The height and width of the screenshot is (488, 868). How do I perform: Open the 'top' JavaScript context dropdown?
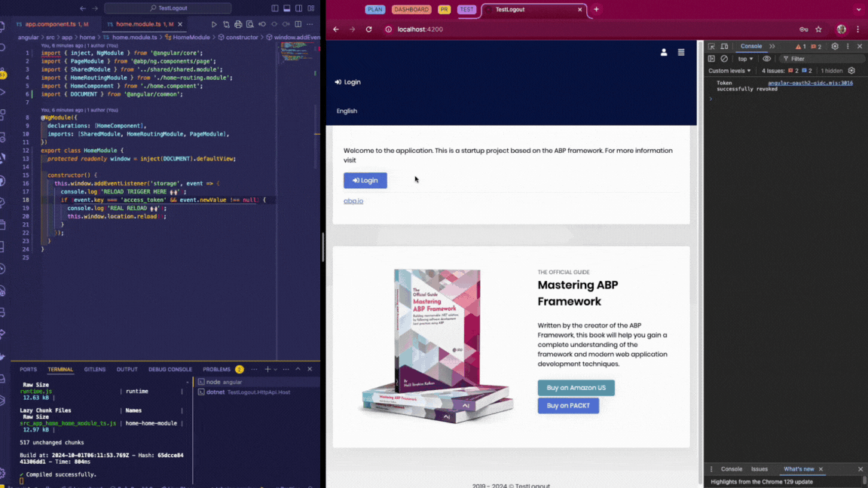pos(745,59)
